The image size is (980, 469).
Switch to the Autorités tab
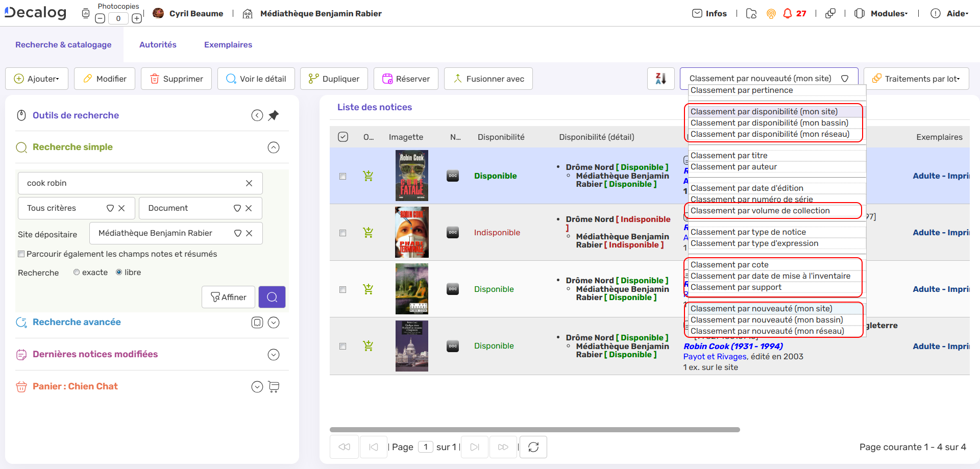[x=158, y=44]
